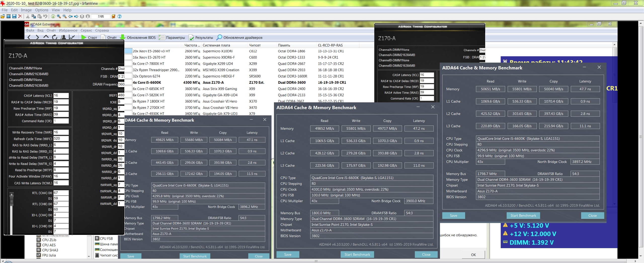Open AIDA64 Сервис menu
644x263 pixels.
(86, 30)
